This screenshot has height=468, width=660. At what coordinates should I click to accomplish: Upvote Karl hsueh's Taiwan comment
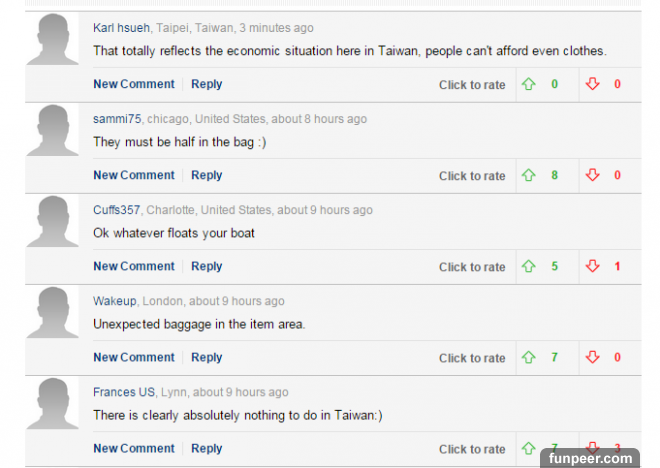tap(529, 84)
